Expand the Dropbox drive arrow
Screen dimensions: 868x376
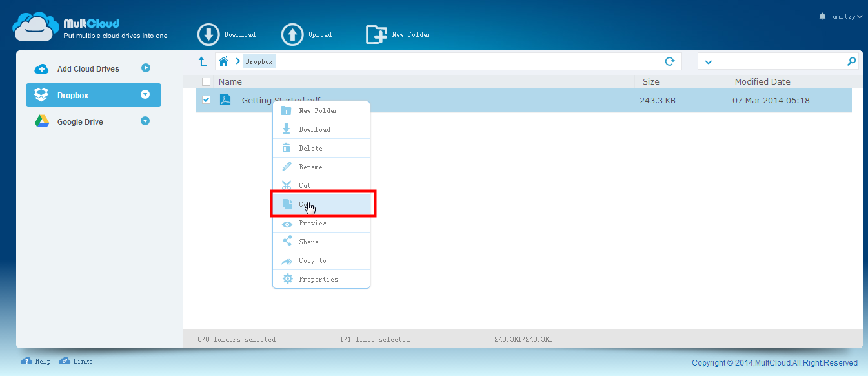pyautogui.click(x=145, y=95)
